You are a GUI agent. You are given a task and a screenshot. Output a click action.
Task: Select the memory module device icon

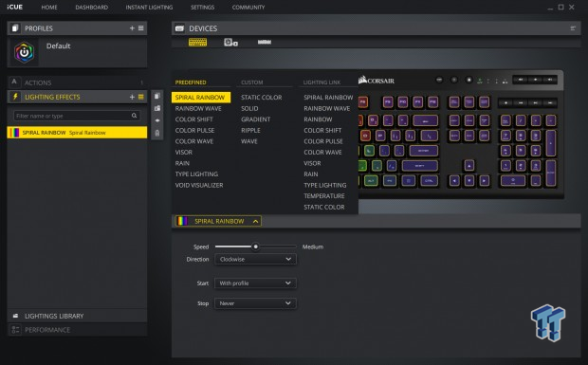[265, 42]
